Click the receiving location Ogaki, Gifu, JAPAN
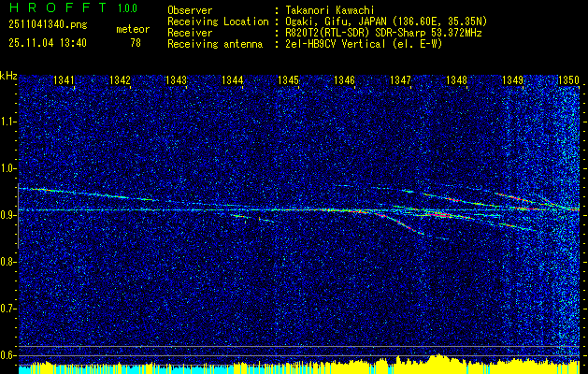Viewport: 588px width, 374px height. tap(336, 22)
